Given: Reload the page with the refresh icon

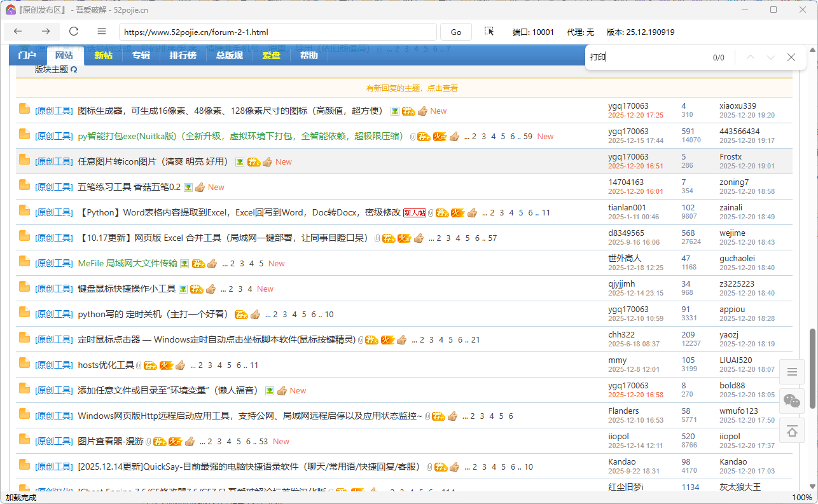Looking at the screenshot, I should 74,32.
